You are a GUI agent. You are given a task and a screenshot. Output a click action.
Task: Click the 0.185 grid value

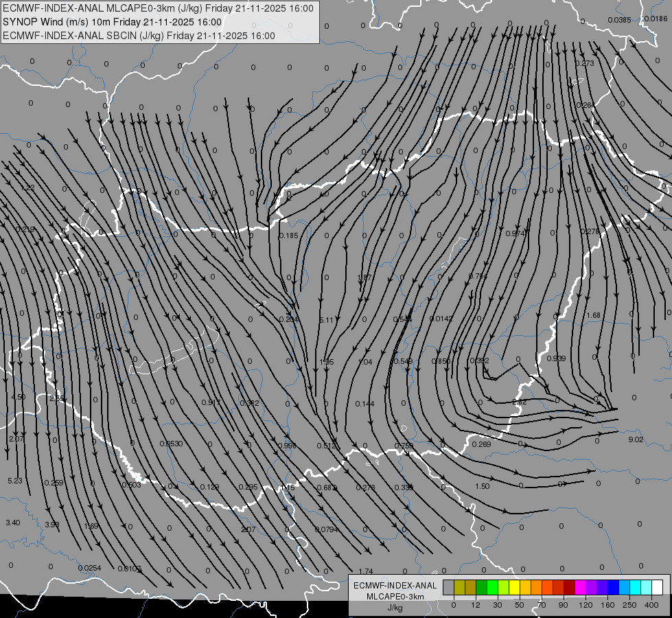288,236
